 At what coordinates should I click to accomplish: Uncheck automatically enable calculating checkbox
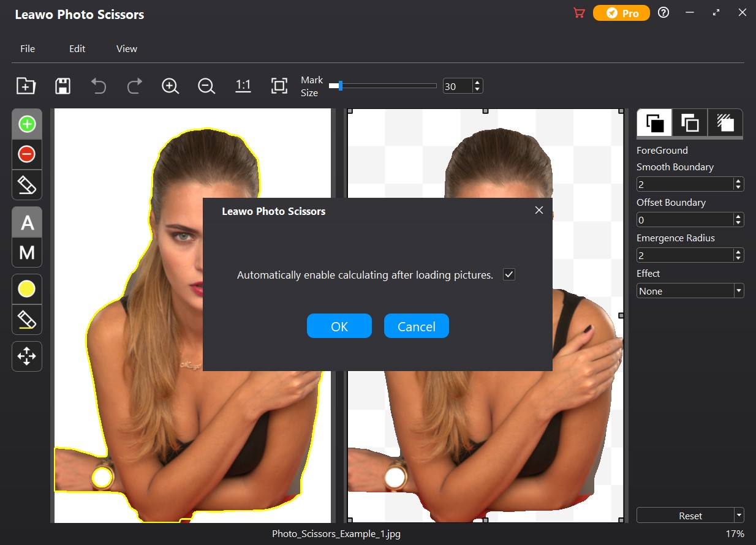(x=508, y=274)
